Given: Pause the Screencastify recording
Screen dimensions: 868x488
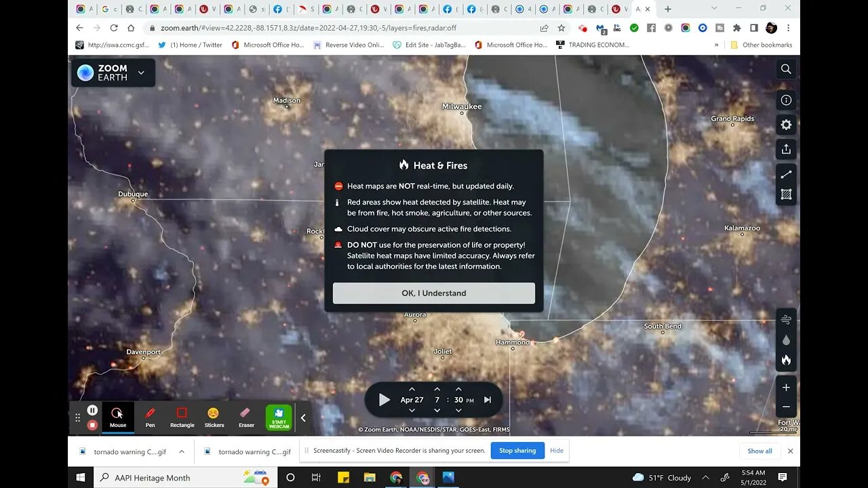Looking at the screenshot, I should (92, 410).
